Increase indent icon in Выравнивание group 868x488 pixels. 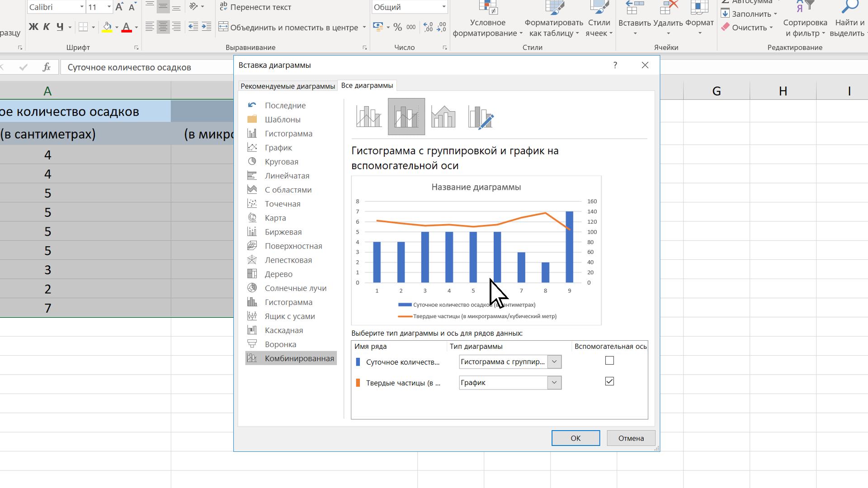tap(206, 27)
